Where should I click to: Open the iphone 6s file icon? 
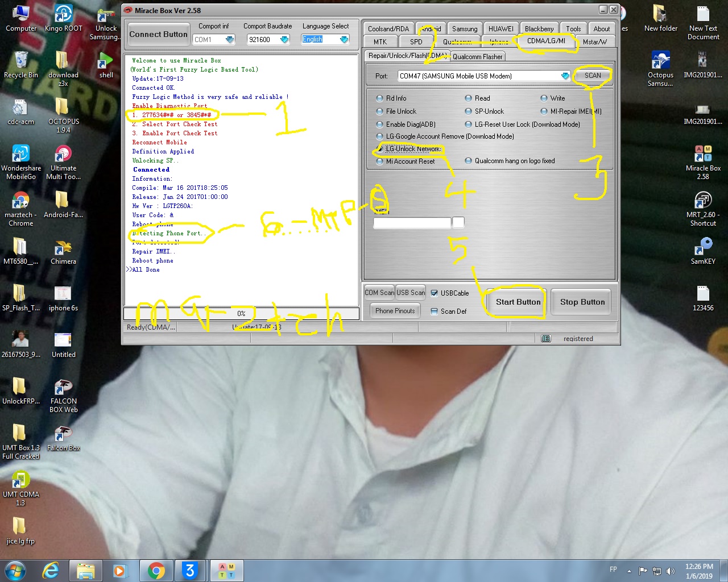coord(63,298)
